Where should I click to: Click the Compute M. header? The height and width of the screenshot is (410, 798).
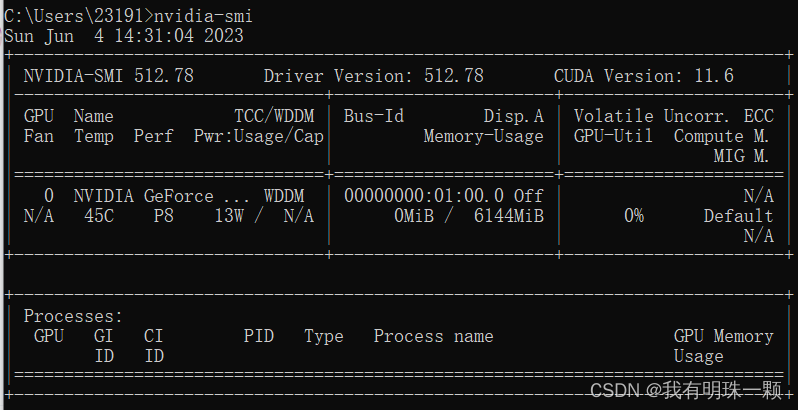[721, 136]
